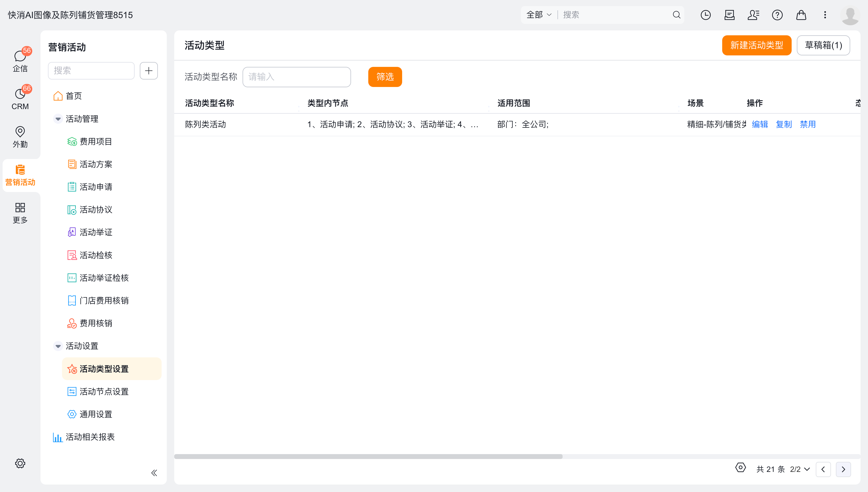Image resolution: width=868 pixels, height=492 pixels.
Task: Go to previous page arrow
Action: pos(824,469)
